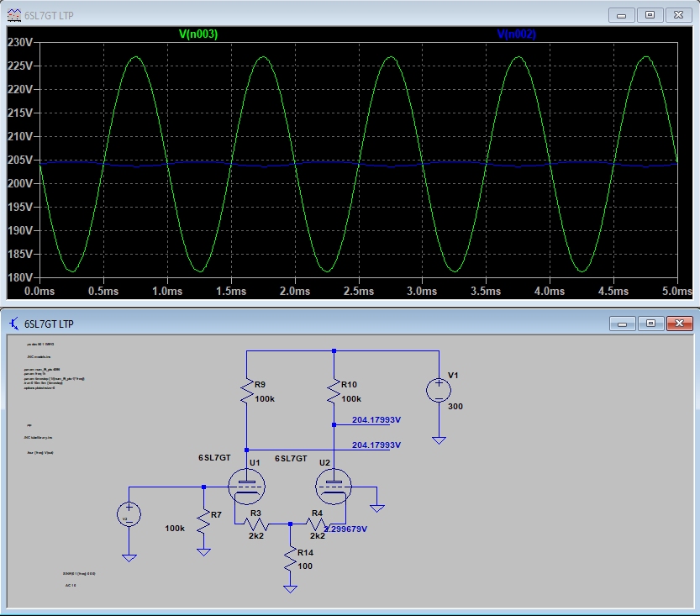Click the R9 reference designator label
This screenshot has width=700, height=616.
[260, 384]
